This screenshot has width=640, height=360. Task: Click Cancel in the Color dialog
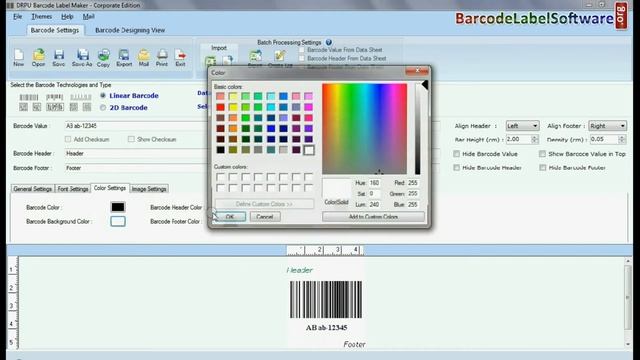coord(264,217)
